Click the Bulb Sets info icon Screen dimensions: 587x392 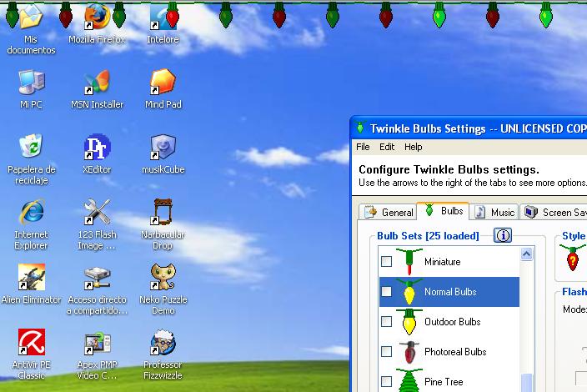(x=503, y=235)
